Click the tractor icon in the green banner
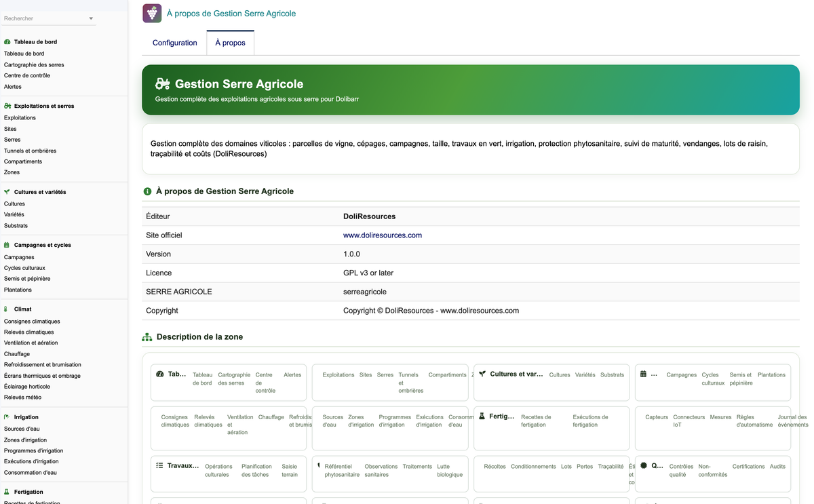 pyautogui.click(x=163, y=84)
